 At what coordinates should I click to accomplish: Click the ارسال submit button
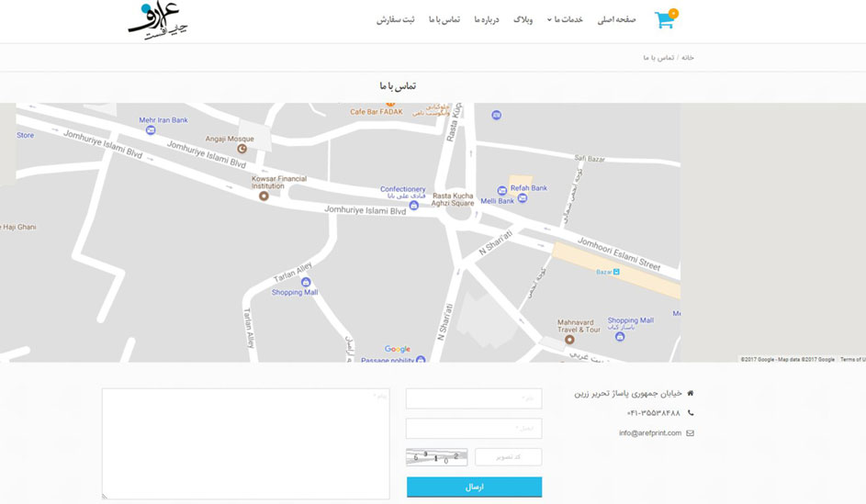(x=475, y=487)
